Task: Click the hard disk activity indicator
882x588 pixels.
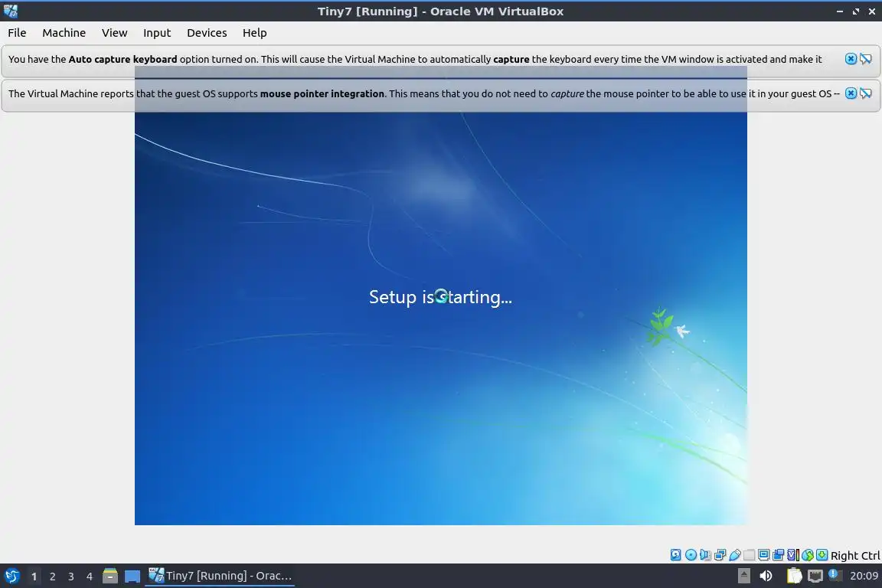Action: 676,555
